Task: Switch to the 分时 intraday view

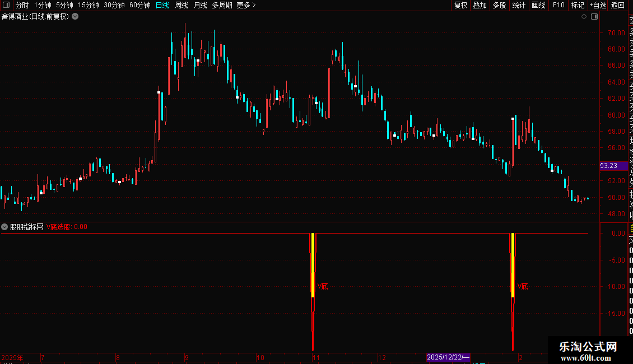Action: click(x=22, y=5)
